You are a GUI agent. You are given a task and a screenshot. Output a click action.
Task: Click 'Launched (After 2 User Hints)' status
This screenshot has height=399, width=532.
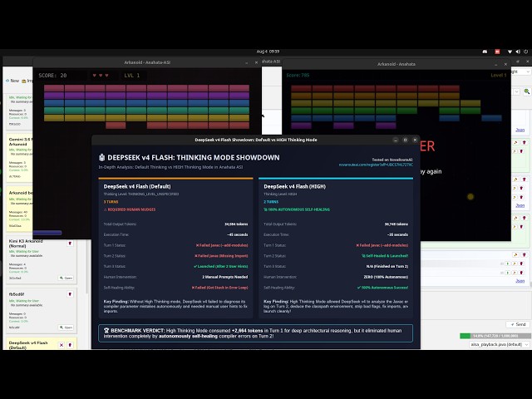(x=220, y=266)
